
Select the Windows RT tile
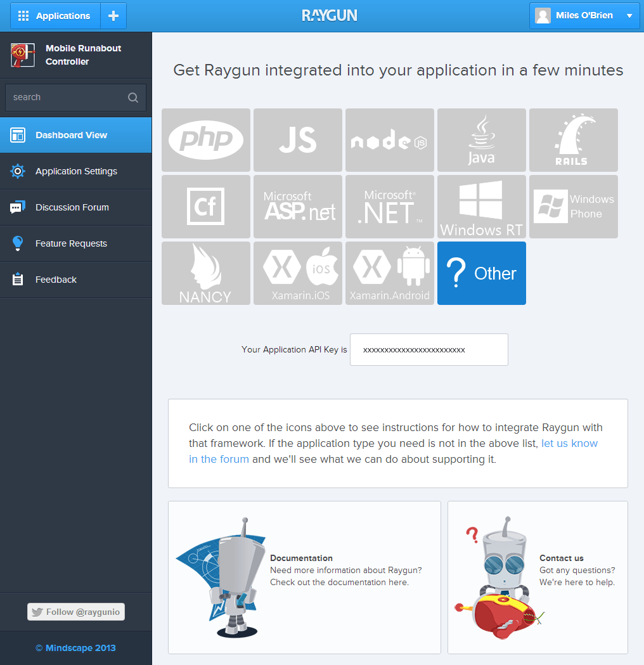[x=482, y=207]
